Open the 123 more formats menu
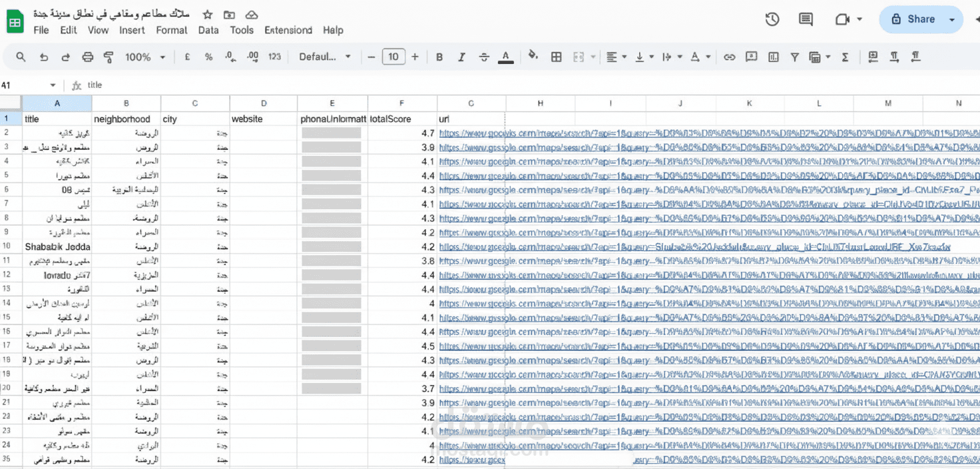Viewport: 980px width, 469px height. tap(274, 57)
